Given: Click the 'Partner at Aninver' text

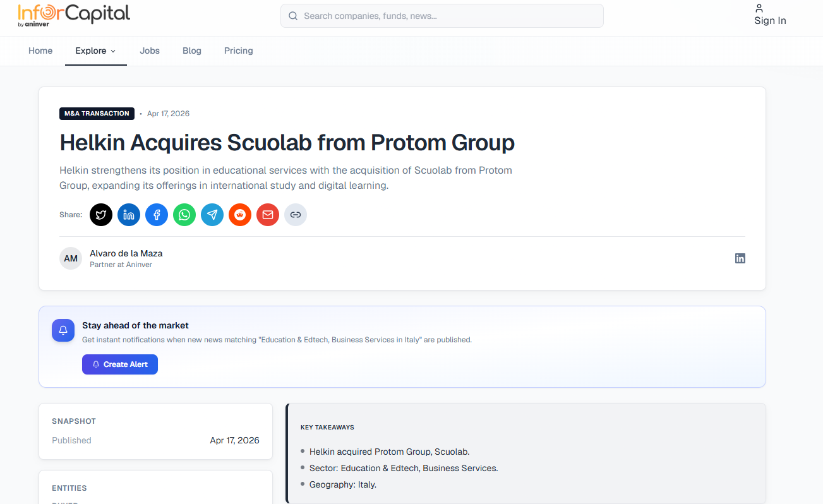Looking at the screenshot, I should tap(121, 265).
